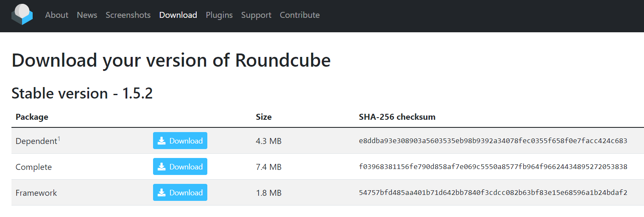Click checksum starting with 54757bfd
The height and width of the screenshot is (217, 644).
click(493, 193)
